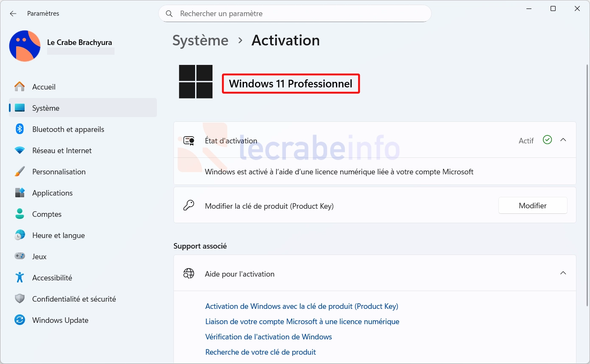
Task: Open link Recherche de votre clé de produit
Action: pos(260,352)
